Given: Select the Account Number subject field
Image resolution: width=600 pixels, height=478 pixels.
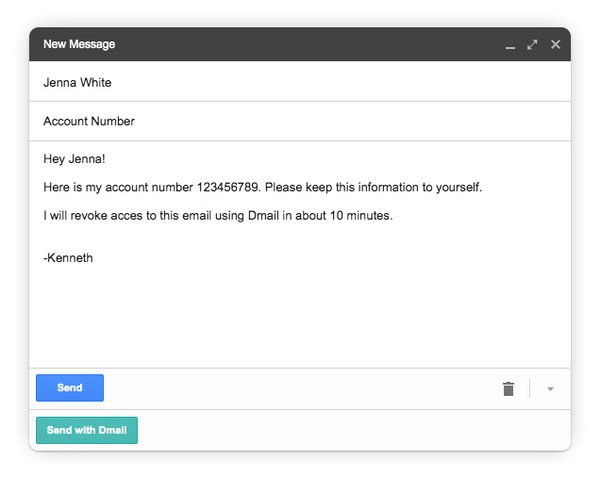Looking at the screenshot, I should click(x=300, y=121).
